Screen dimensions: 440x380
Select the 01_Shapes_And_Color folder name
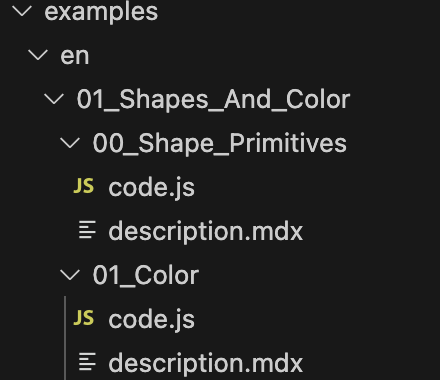click(213, 99)
